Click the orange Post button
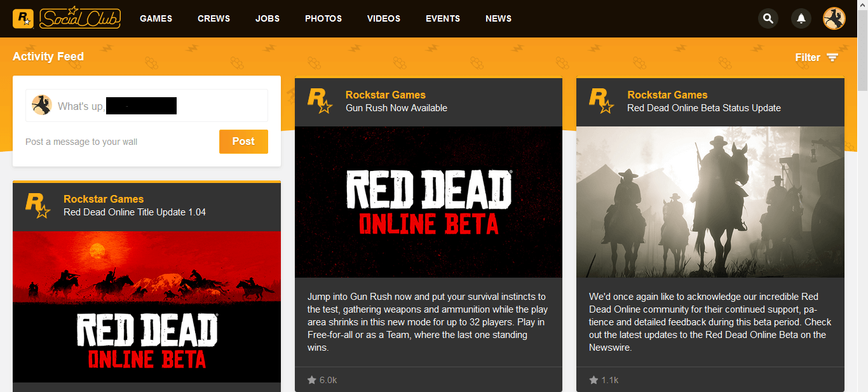868x392 pixels. point(243,142)
